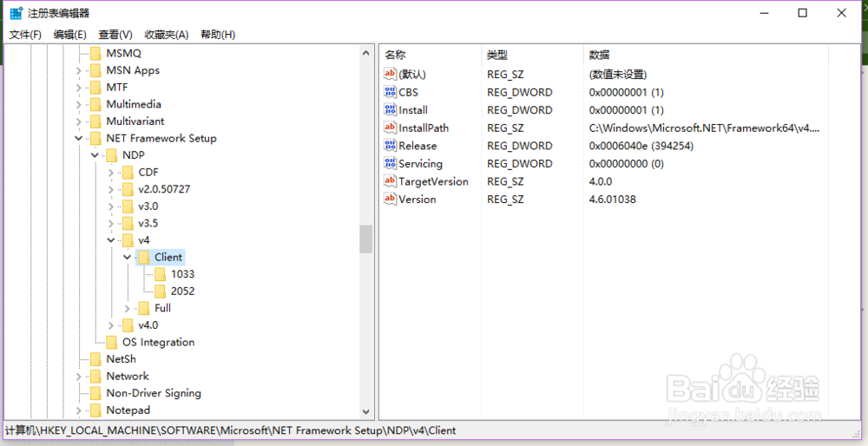
Task: Click the status bar registry path
Action: (230, 430)
